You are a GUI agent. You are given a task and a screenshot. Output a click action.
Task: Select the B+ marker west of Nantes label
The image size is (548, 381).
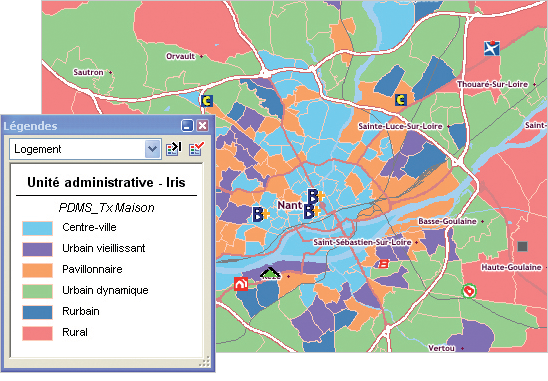[260, 214]
